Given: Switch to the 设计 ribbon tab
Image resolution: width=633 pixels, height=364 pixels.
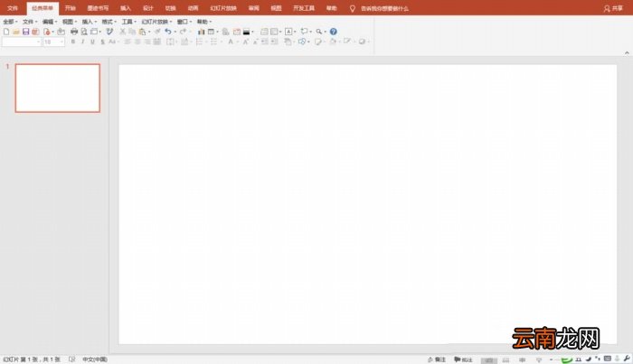Looking at the screenshot, I should (x=148, y=8).
